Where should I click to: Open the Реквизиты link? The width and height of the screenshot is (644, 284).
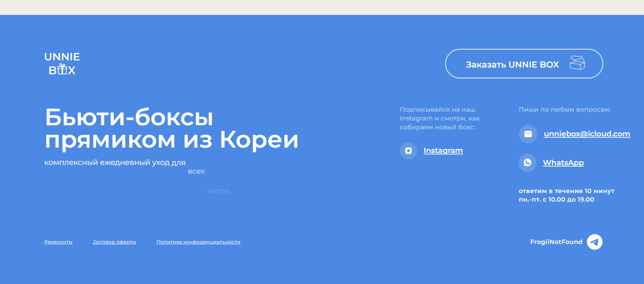tap(58, 242)
